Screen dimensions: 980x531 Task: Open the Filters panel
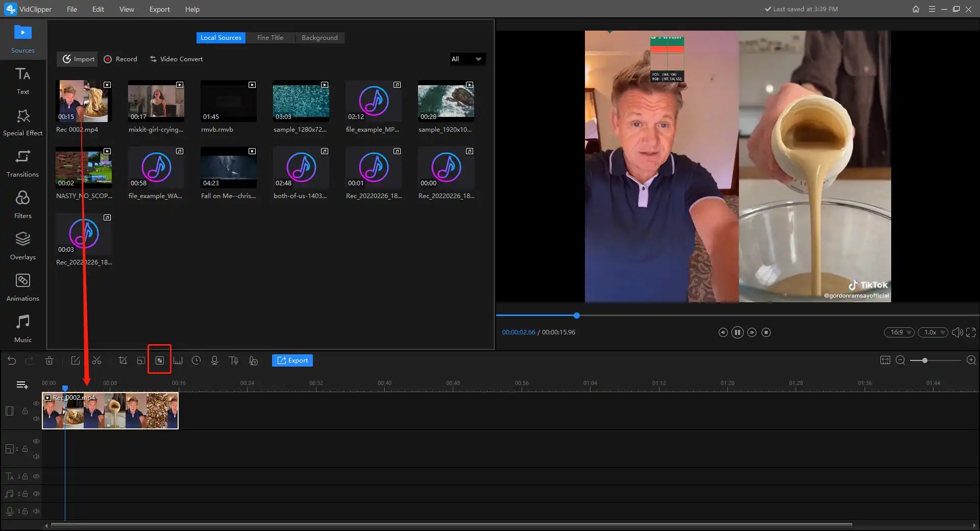tap(22, 204)
